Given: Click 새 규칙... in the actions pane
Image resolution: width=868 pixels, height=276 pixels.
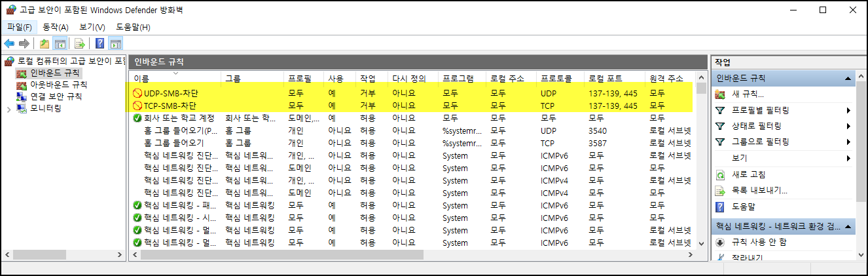Looking at the screenshot, I should 748,94.
